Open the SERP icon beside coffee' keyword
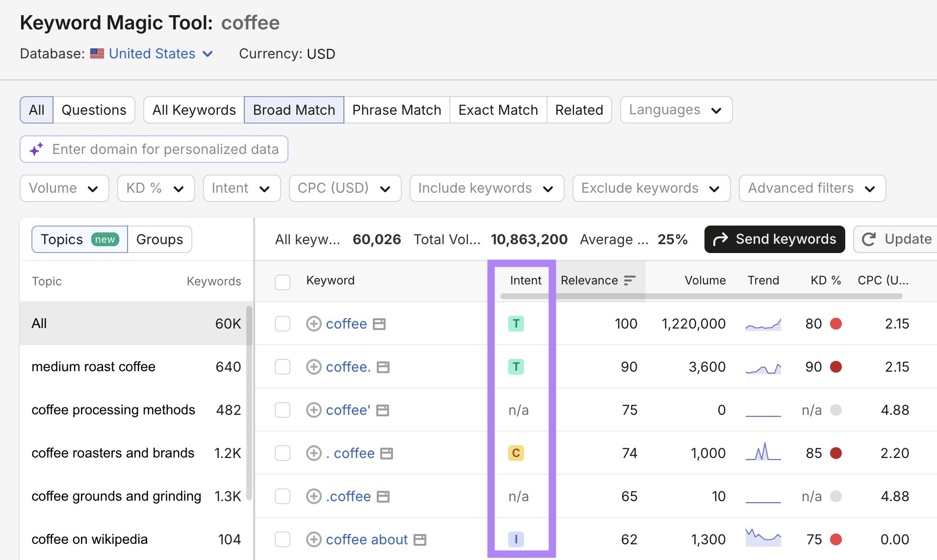The width and height of the screenshot is (937, 560). [x=383, y=410]
